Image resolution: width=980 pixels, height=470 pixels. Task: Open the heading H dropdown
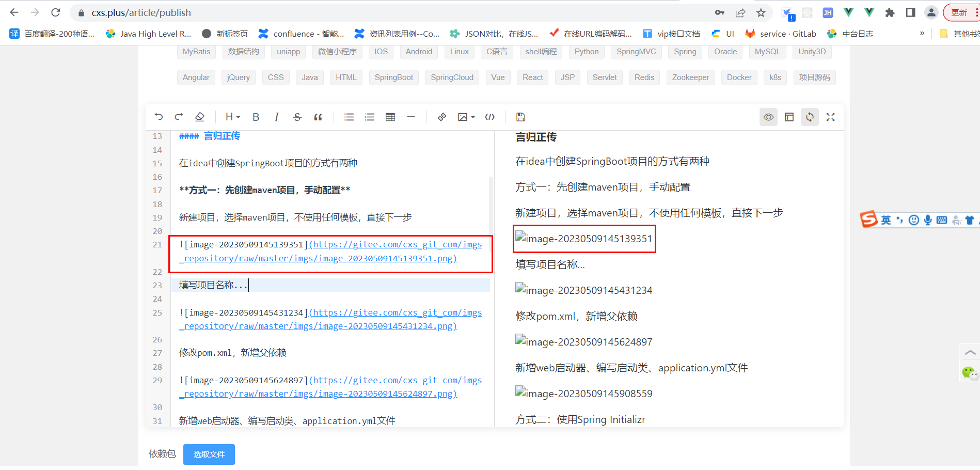232,117
